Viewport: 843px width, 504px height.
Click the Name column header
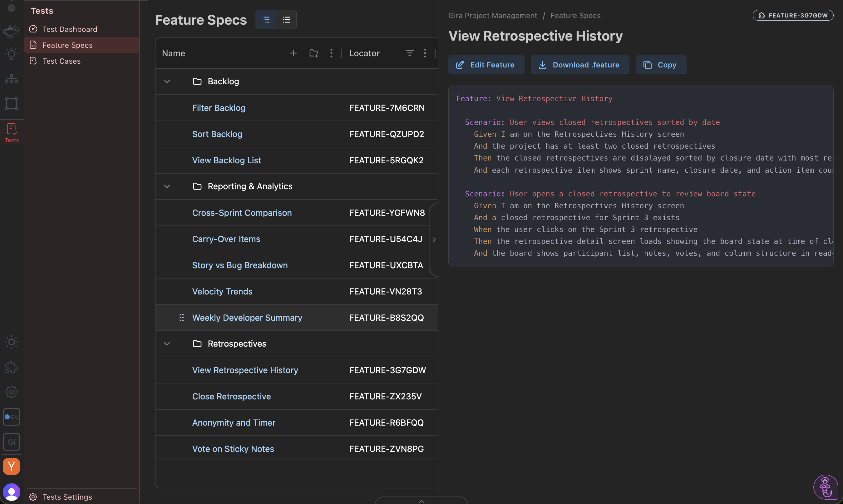174,53
